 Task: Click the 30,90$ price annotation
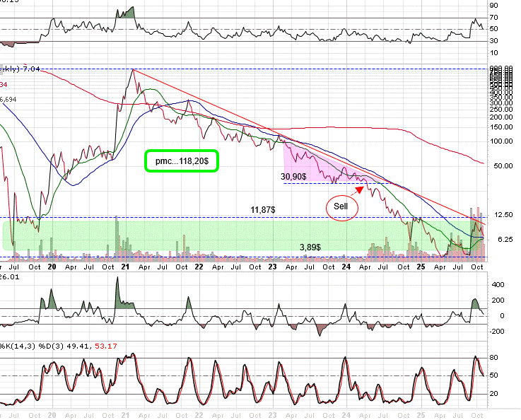(x=293, y=175)
